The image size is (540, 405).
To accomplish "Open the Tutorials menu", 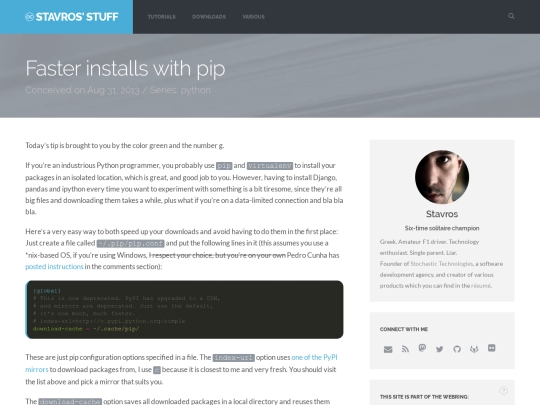I will click(162, 17).
